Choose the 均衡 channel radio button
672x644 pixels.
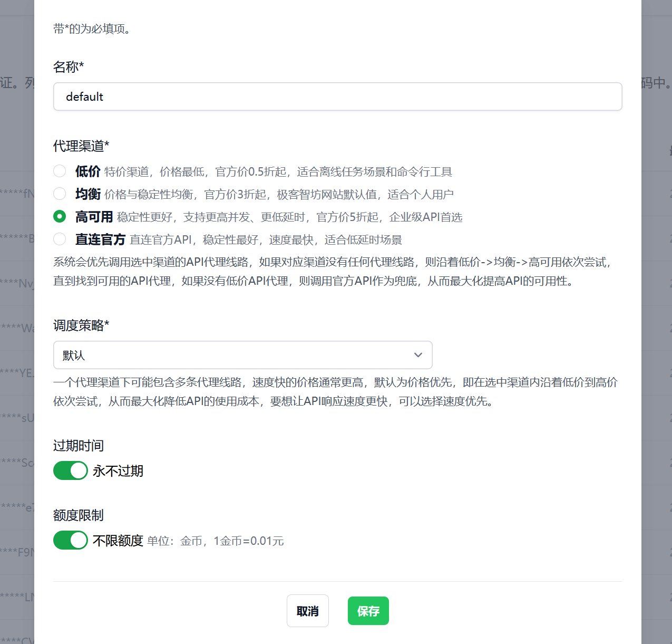click(x=60, y=194)
